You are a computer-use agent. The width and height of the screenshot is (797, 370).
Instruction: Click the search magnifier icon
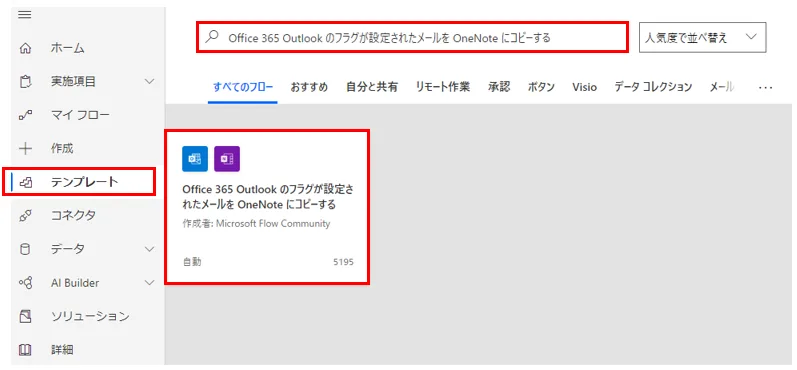tap(211, 37)
